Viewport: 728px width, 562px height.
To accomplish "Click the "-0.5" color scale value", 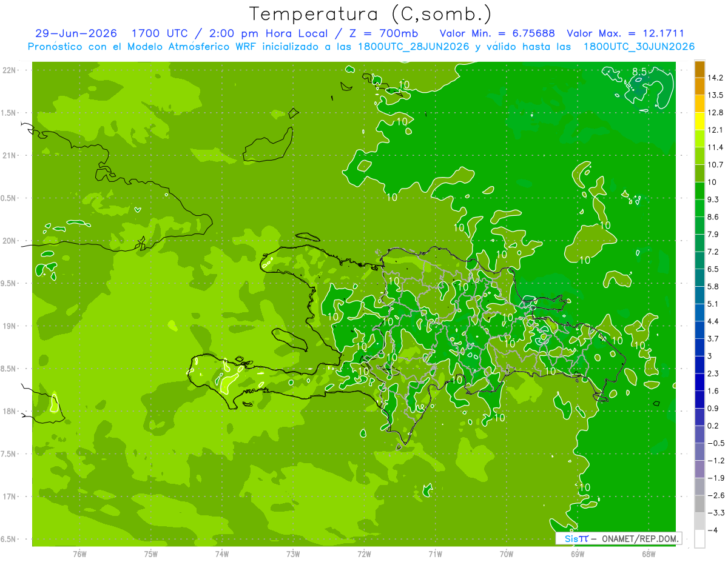I will point(716,443).
